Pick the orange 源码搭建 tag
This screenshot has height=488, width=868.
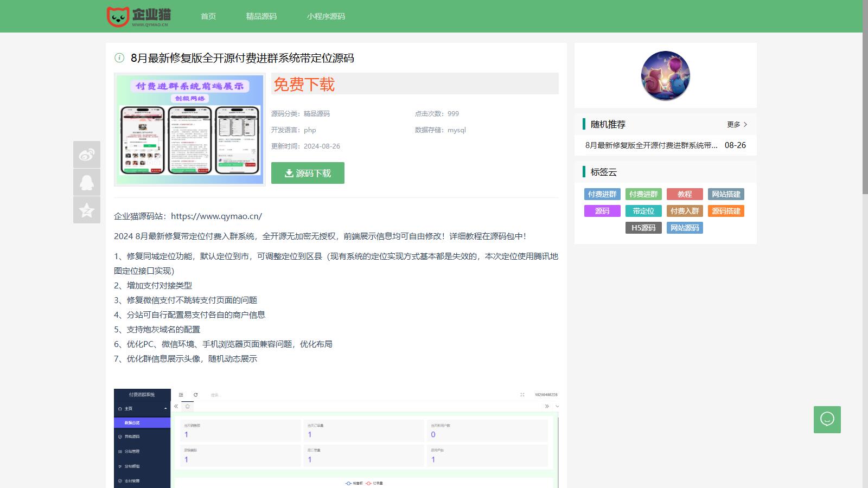tap(726, 211)
